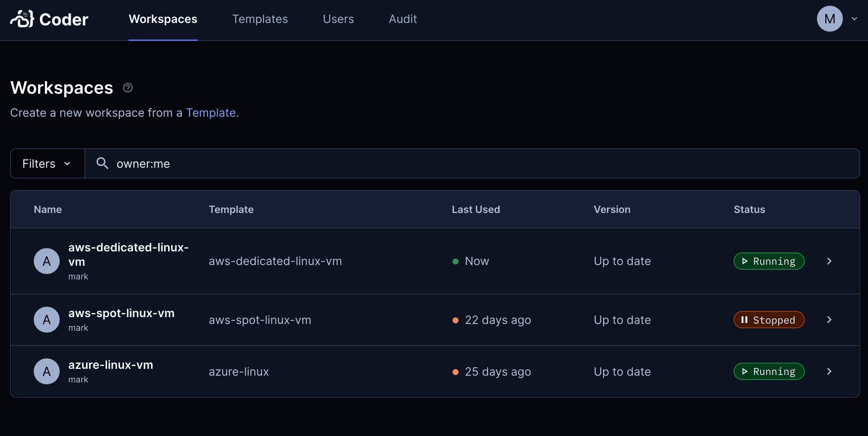Expand the user menu chevron beside avatar
The width and height of the screenshot is (868, 436).
coord(854,19)
